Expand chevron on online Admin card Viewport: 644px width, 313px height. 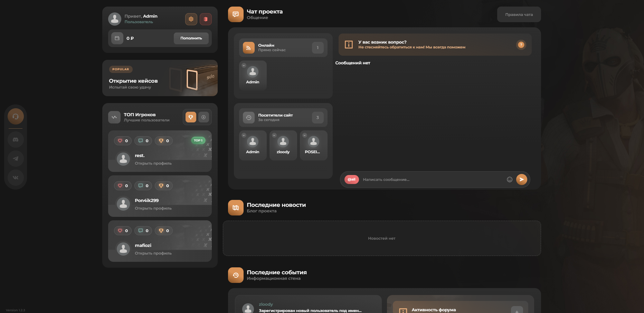tap(244, 65)
